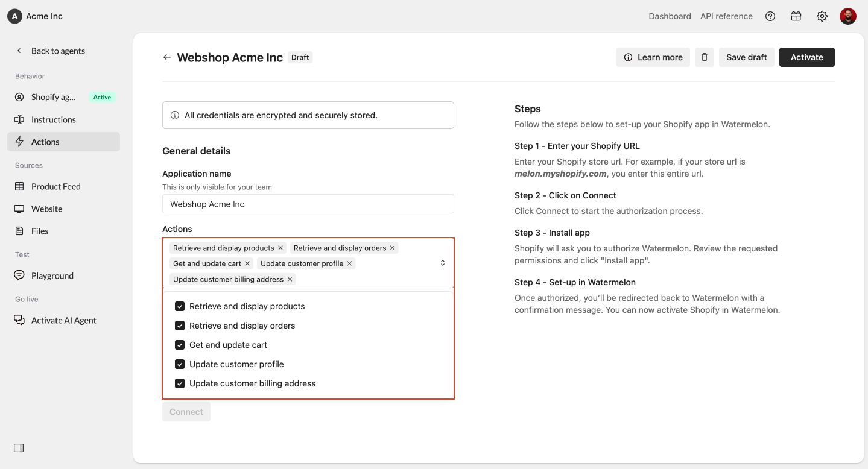Click the Active status badge
The image size is (868, 469).
pyautogui.click(x=102, y=97)
